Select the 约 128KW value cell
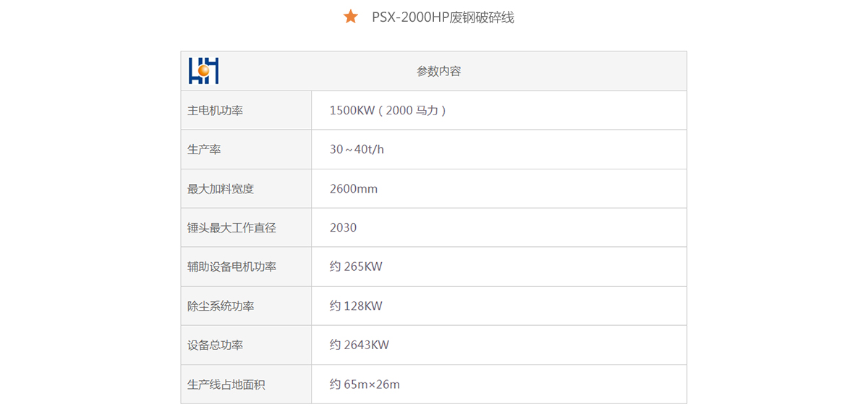868x407 pixels. pyautogui.click(x=356, y=306)
